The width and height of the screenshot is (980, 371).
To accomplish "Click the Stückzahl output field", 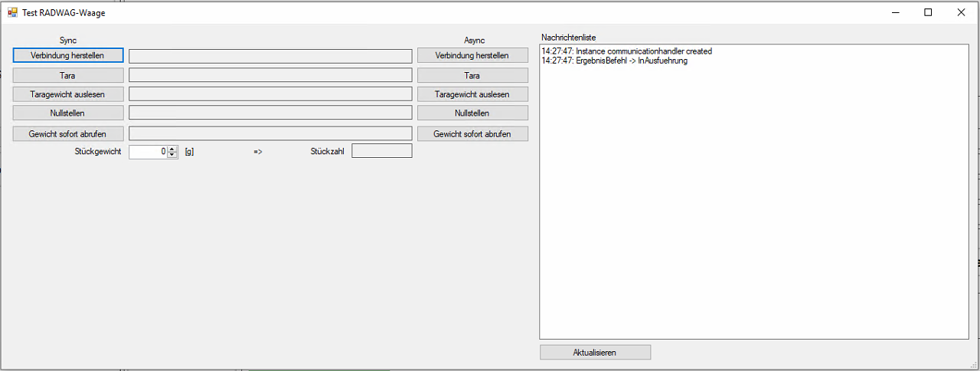I will click(381, 151).
